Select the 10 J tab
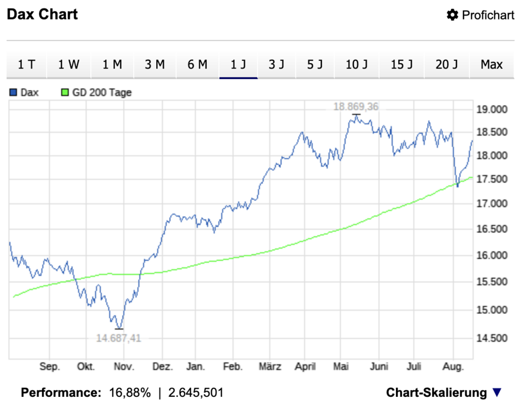 356,65
